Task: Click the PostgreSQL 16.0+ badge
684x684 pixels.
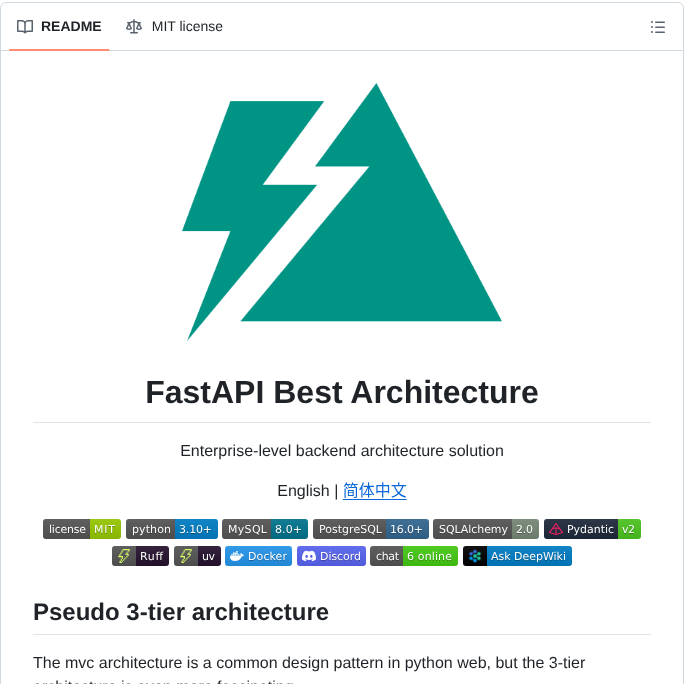Action: tap(371, 529)
